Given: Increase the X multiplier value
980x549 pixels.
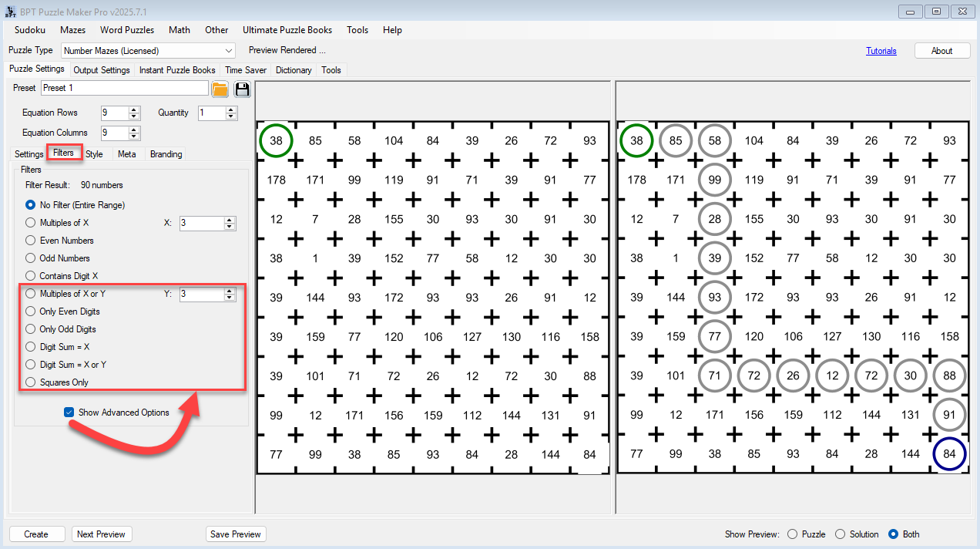Looking at the screenshot, I should click(x=230, y=220).
